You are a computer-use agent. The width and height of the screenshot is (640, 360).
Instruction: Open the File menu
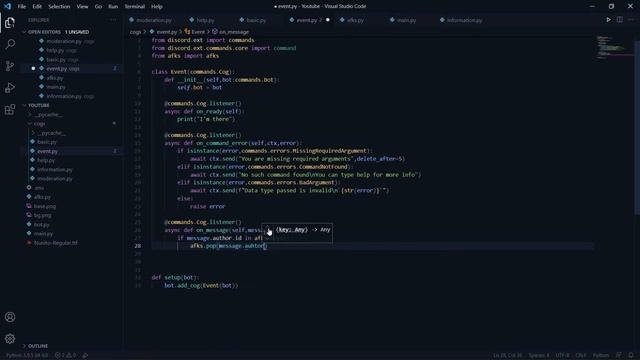(22, 7)
